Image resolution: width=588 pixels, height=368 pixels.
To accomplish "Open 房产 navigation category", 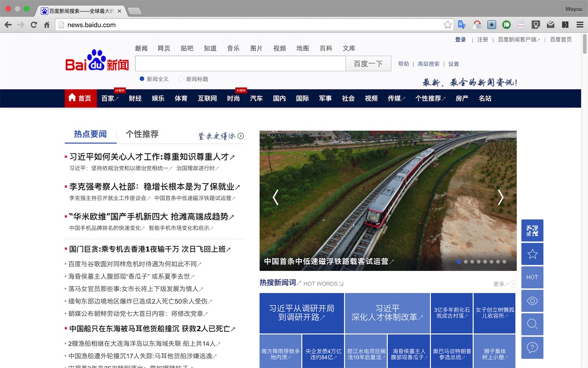I will click(x=462, y=98).
